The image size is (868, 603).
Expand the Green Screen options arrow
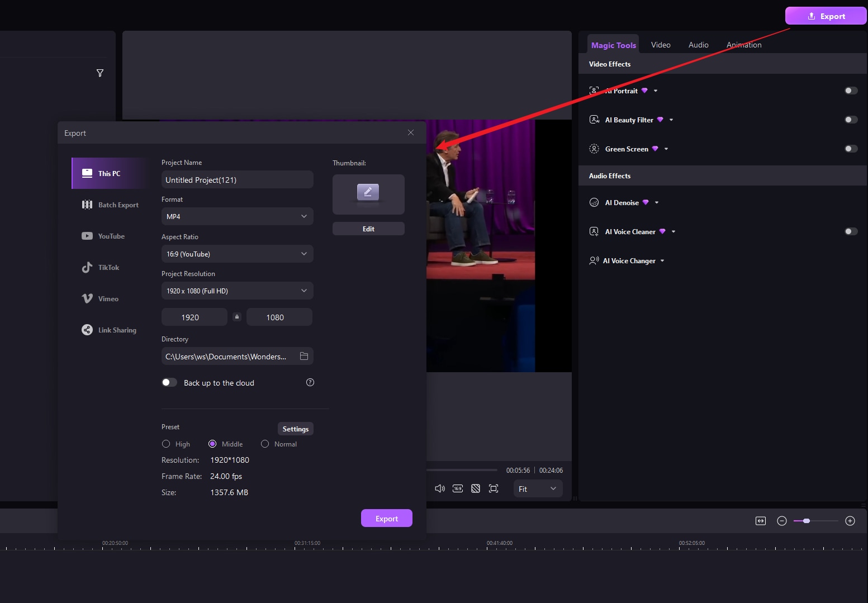[x=666, y=149]
